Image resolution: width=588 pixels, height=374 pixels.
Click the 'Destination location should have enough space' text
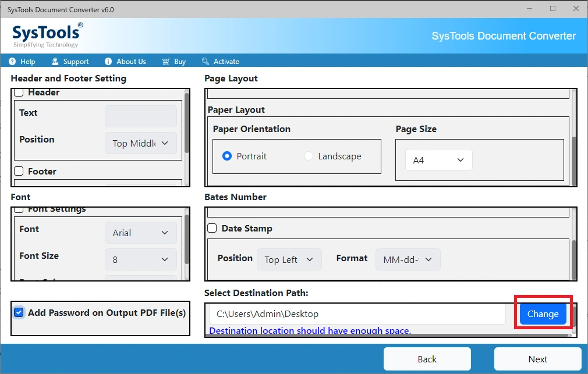click(310, 331)
